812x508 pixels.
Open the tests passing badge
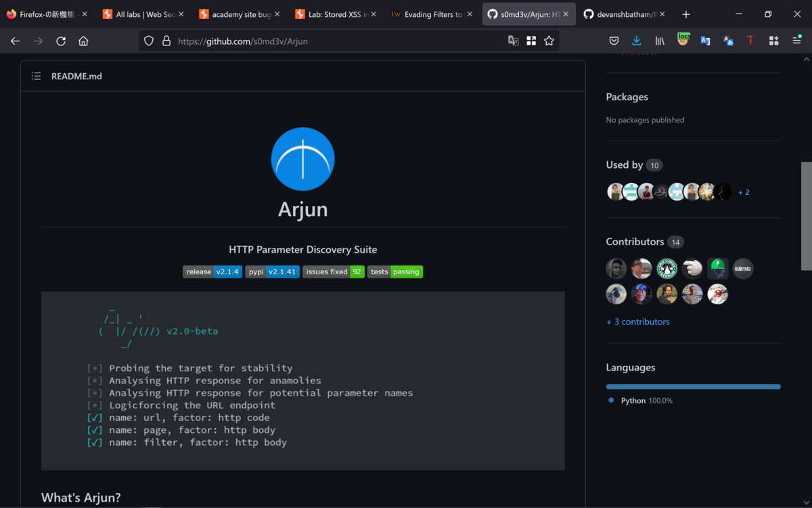395,272
